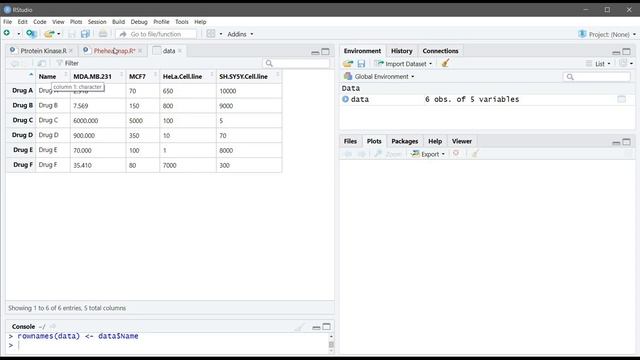Switch to the Viewer tab
This screenshot has width=640, height=360.
[x=462, y=141]
